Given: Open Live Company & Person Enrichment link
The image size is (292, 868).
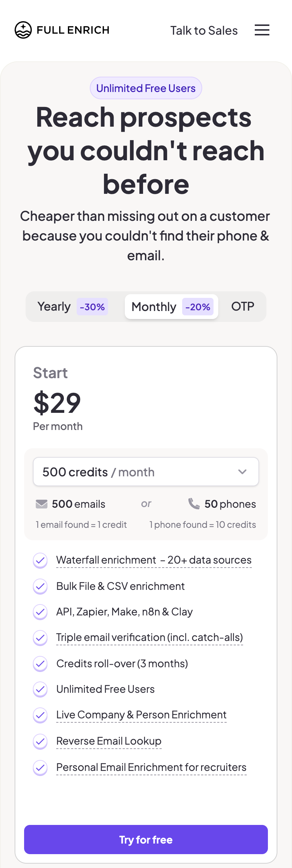Looking at the screenshot, I should click(x=141, y=715).
